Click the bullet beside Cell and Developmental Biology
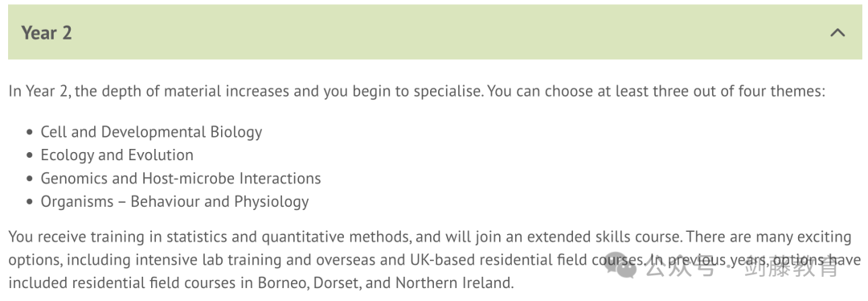 30,133
